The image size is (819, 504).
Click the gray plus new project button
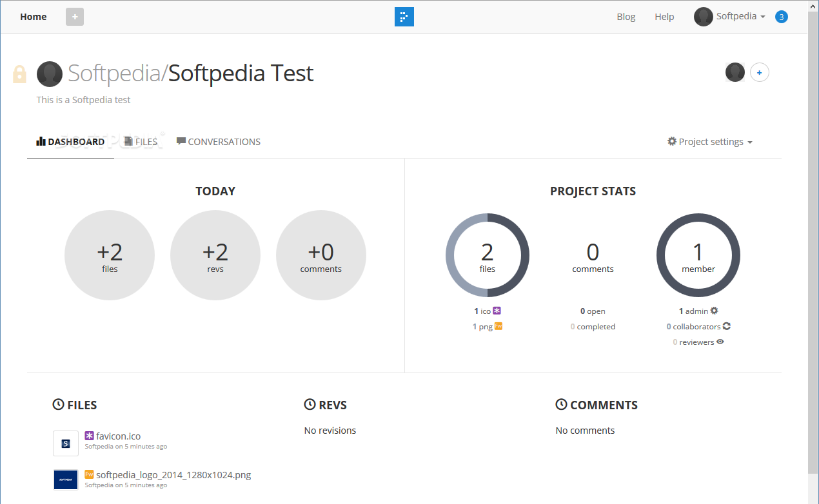[x=75, y=17]
